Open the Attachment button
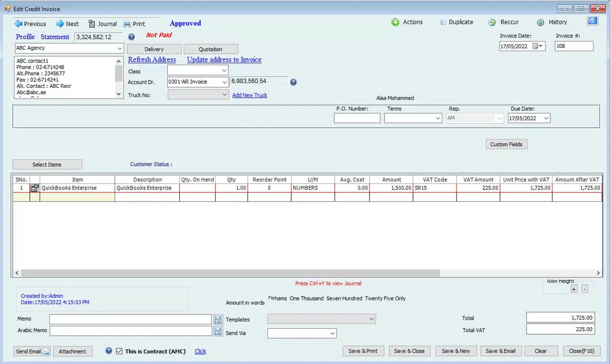 tap(72, 351)
